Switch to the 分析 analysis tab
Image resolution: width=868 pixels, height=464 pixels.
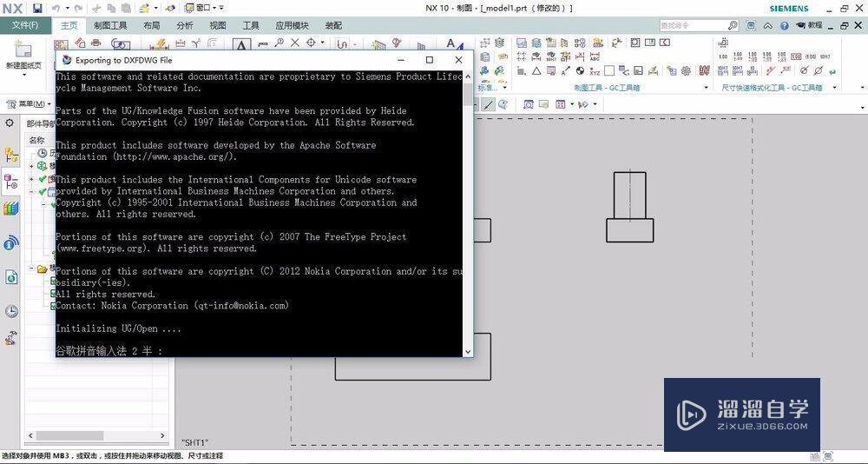185,25
